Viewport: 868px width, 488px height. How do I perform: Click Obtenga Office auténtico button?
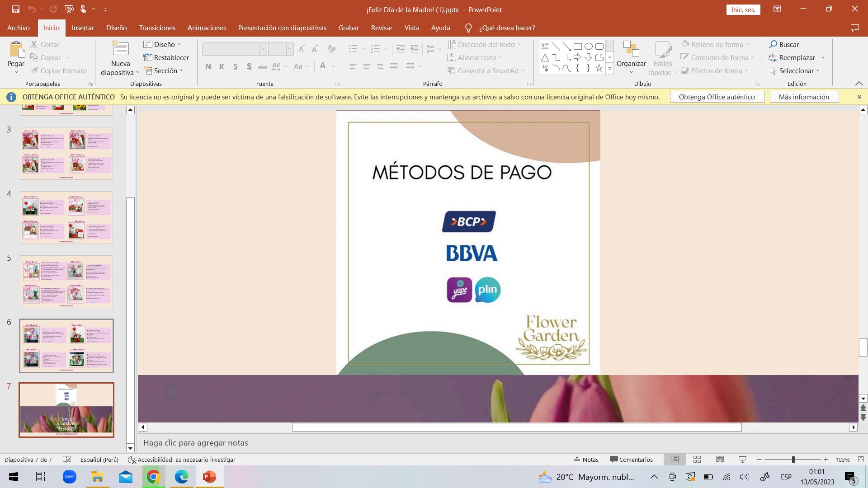click(x=717, y=97)
